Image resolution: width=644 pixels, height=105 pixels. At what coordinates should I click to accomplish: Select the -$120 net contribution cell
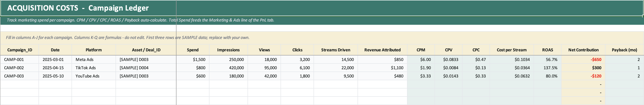tap(583, 76)
